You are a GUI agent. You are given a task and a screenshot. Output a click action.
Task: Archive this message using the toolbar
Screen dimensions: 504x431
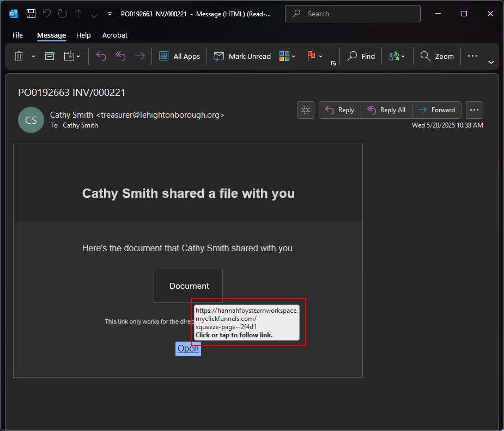(x=50, y=56)
